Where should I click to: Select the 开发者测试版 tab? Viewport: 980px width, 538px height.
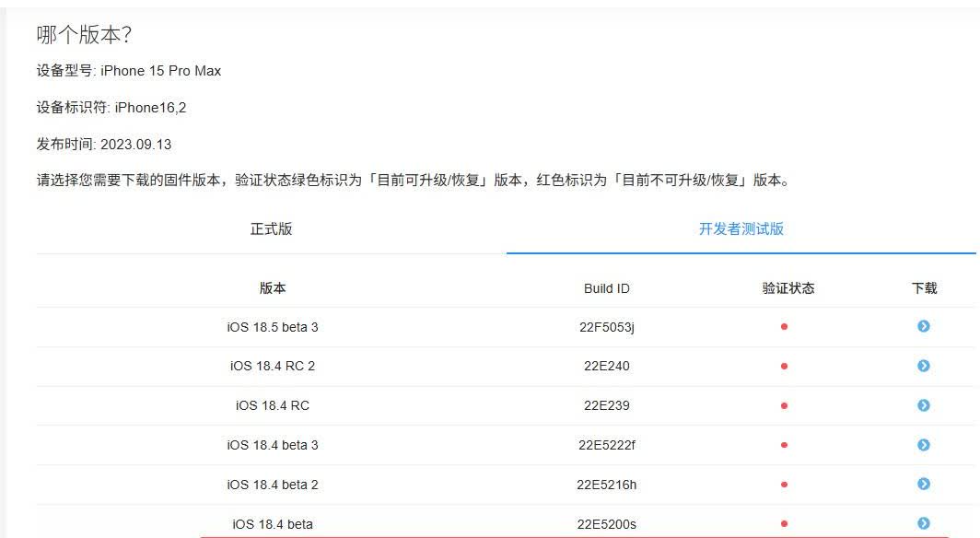click(x=741, y=229)
